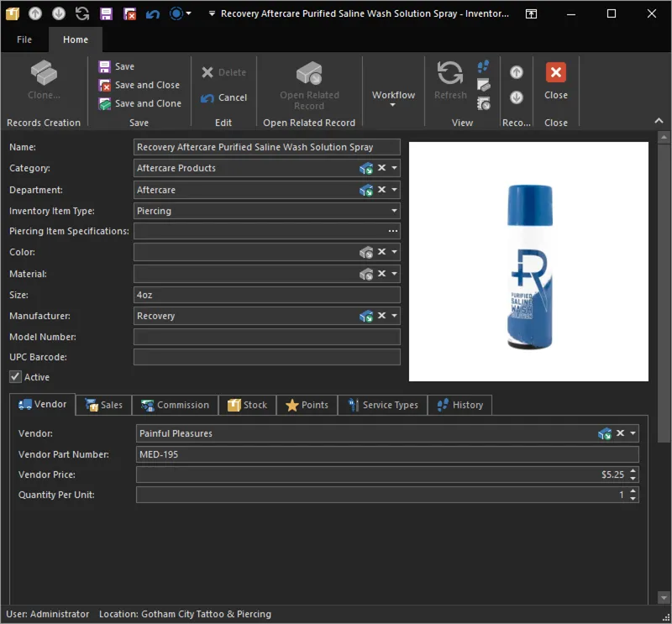The height and width of the screenshot is (624, 672).
Task: Click the Name input field
Action: pos(266,147)
